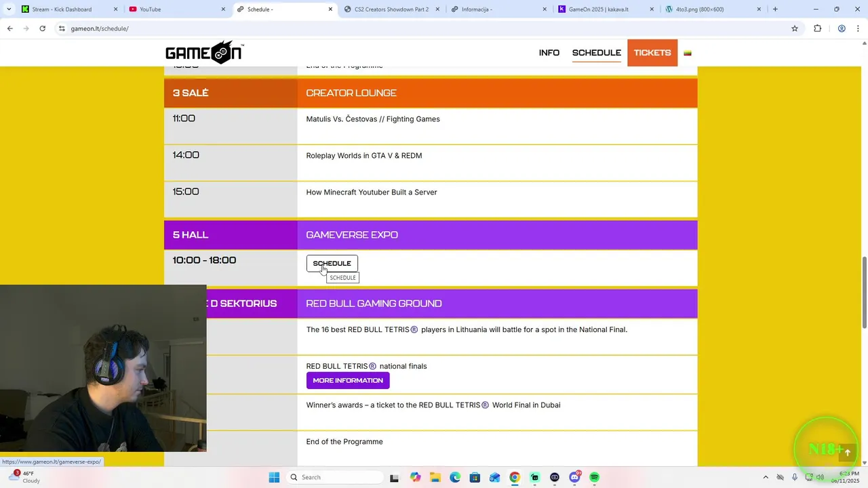Click the microphone tray icon
This screenshot has height=488, width=868.
pos(795,477)
